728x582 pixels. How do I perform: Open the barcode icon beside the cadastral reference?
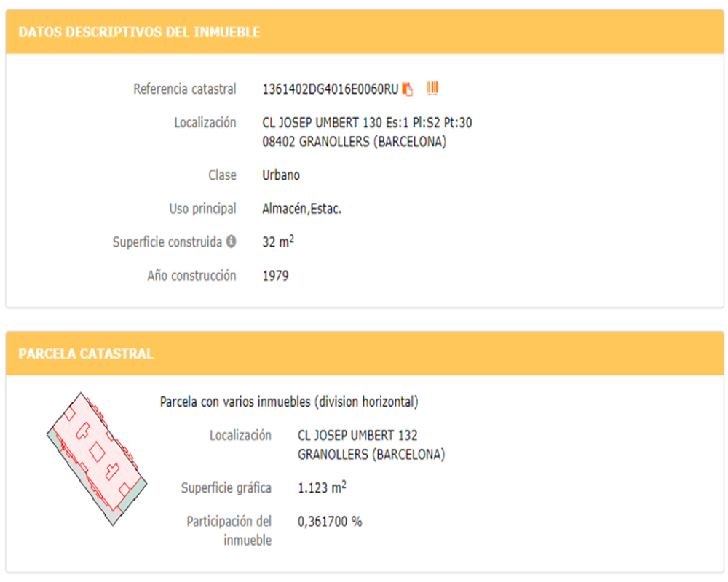point(432,88)
